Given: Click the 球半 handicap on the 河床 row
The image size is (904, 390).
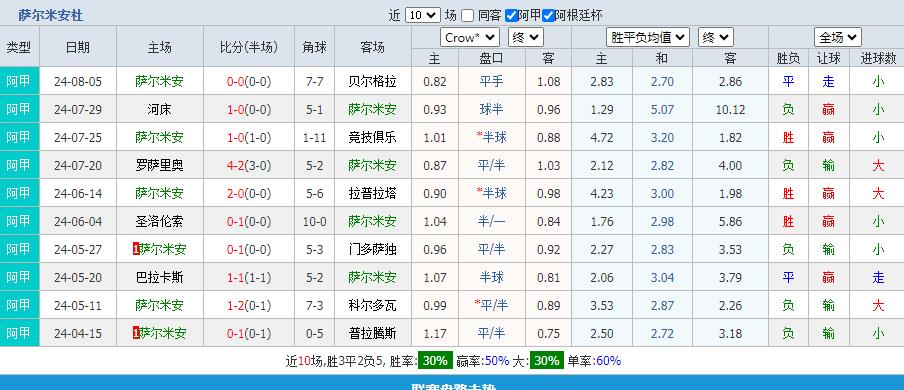Looking at the screenshot, I should [491, 109].
